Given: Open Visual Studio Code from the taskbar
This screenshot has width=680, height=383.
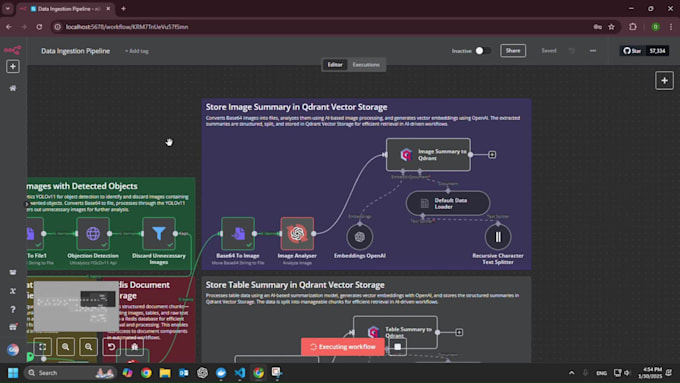Looking at the screenshot, I should coord(240,373).
